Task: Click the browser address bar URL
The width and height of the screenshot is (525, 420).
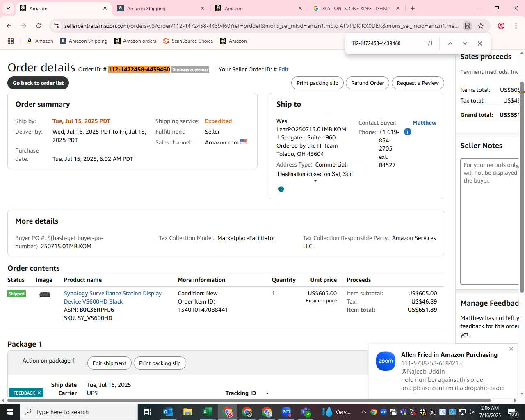Action: coord(261,26)
